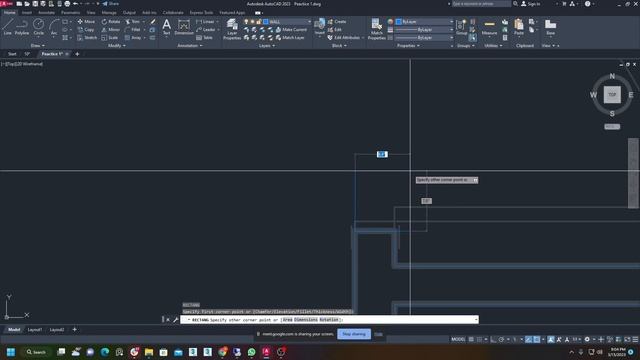Click the Group tool

click(x=462, y=27)
